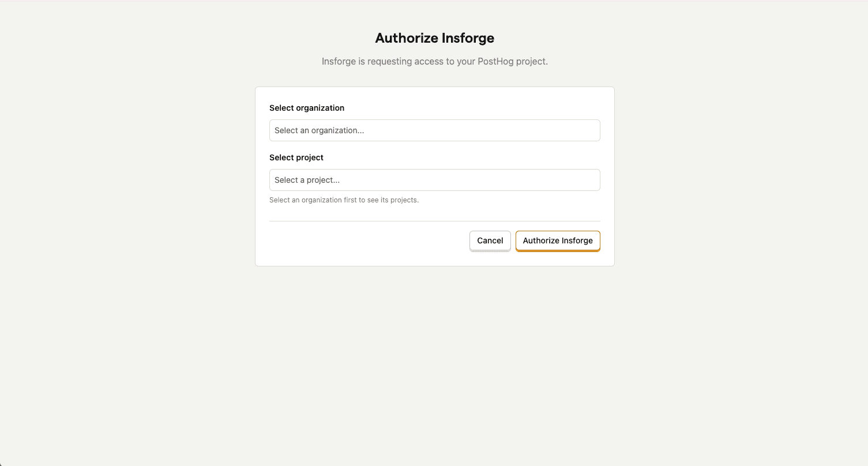Screen dimensions: 868x466
Task: Click the 'Insforge is requesting access' subtitle
Action: tap(435, 61)
